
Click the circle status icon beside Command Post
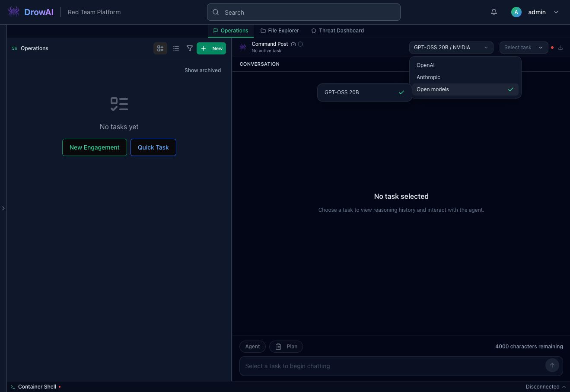click(300, 44)
